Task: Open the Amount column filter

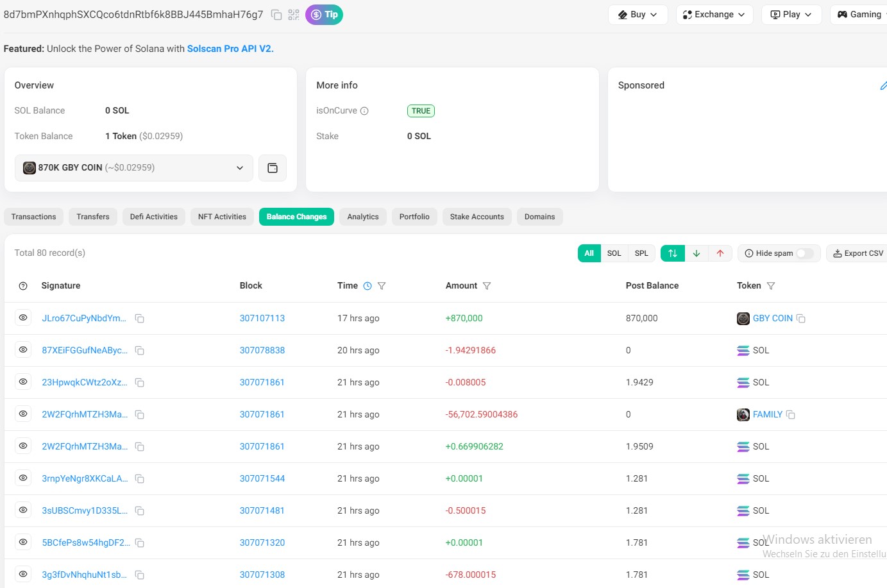Action: (487, 286)
